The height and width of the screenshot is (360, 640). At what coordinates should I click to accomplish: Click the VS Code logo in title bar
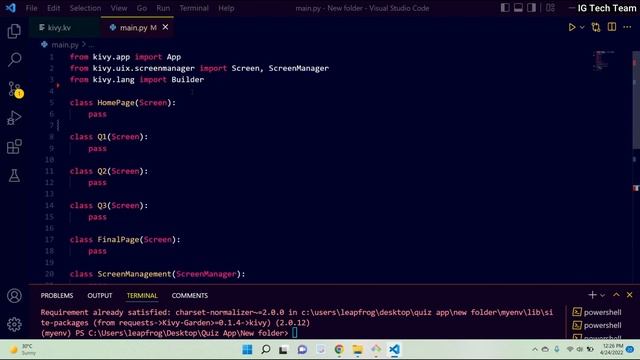[11, 8]
